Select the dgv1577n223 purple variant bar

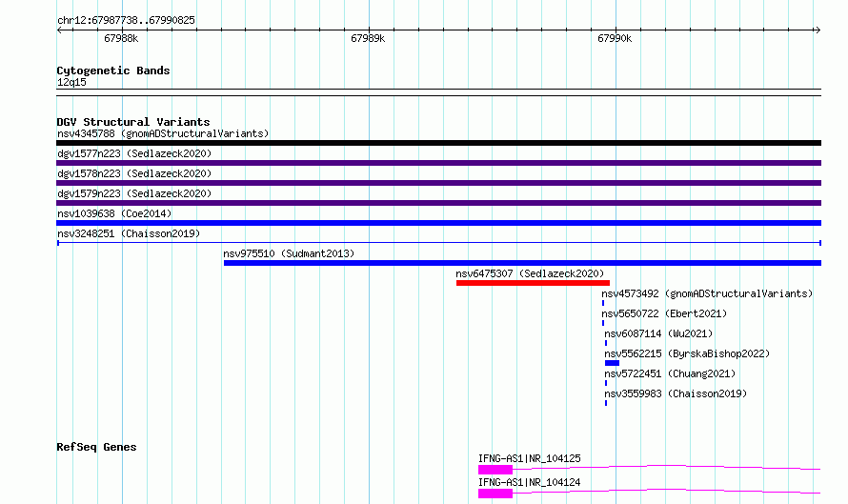[x=438, y=163]
